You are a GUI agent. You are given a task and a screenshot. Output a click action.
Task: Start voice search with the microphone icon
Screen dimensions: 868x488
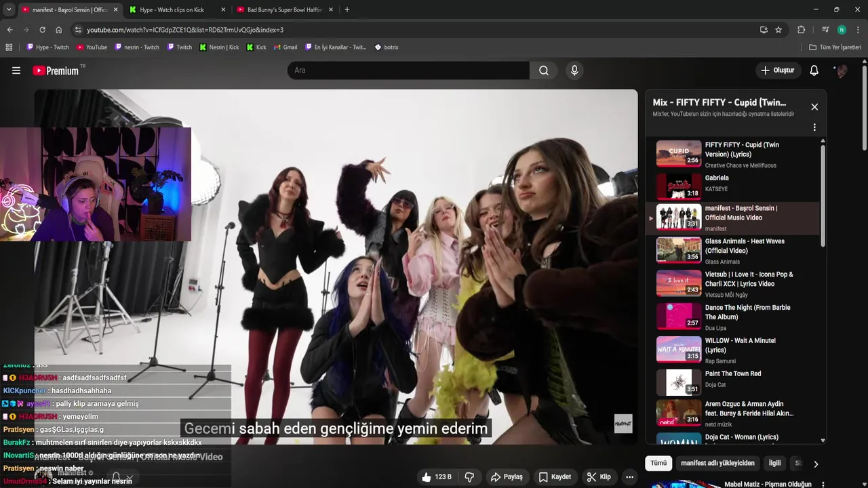574,70
